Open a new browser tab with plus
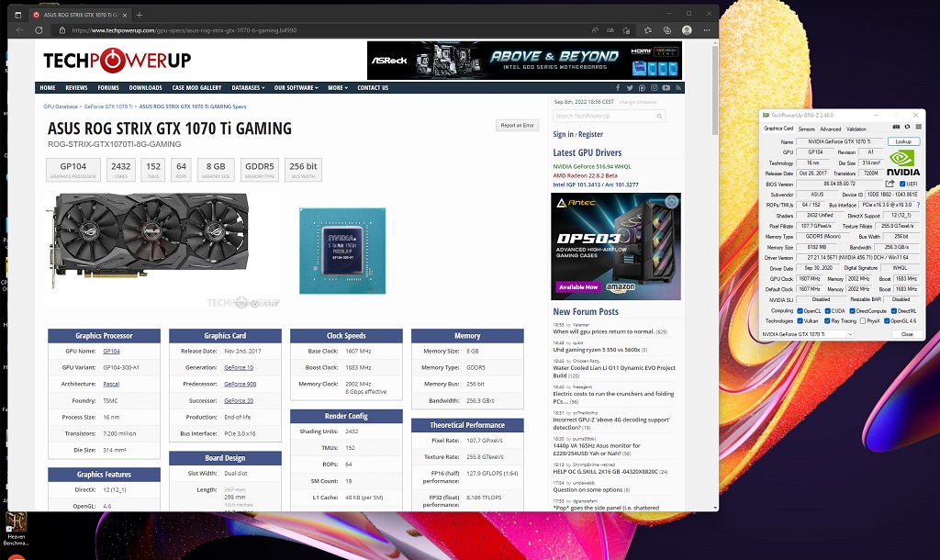Viewport: 940px width, 560px height. click(140, 15)
